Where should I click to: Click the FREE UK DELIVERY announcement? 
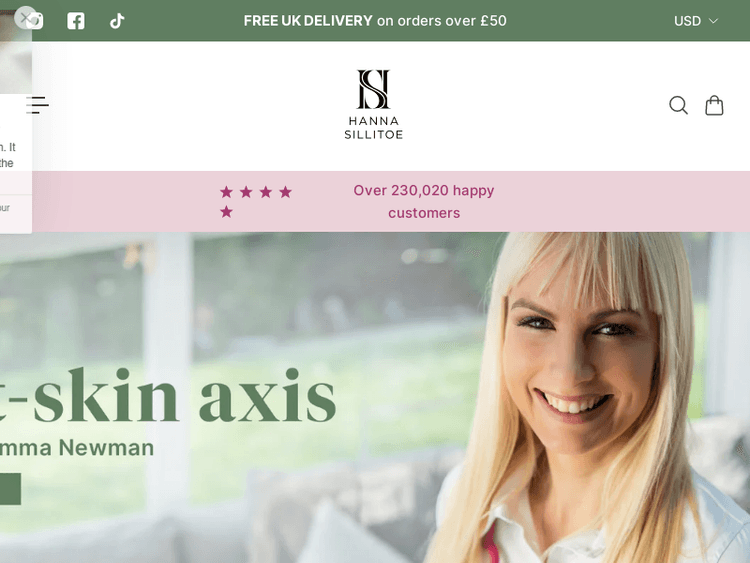375,21
